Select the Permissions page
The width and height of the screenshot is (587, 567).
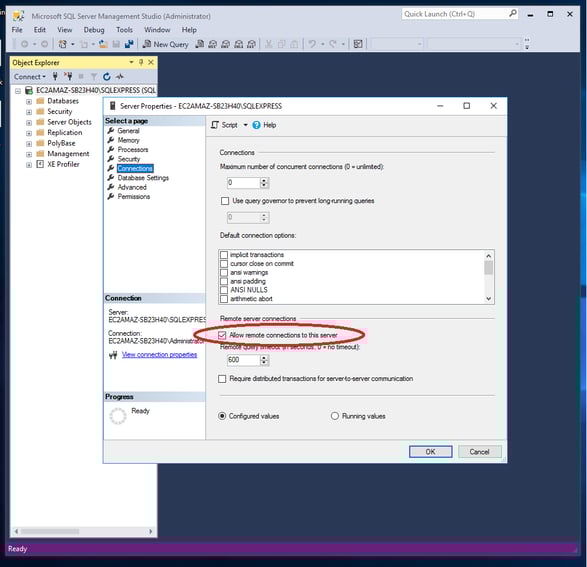pyautogui.click(x=134, y=196)
